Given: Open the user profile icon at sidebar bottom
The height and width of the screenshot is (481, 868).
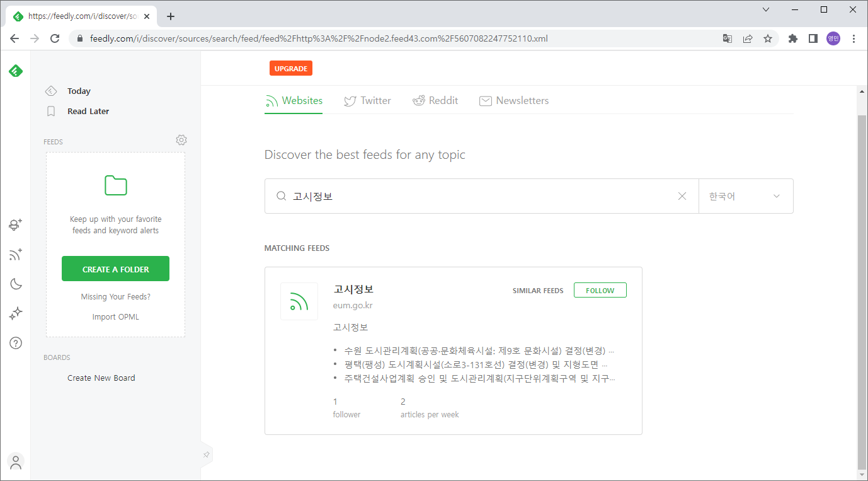Looking at the screenshot, I should (16, 462).
